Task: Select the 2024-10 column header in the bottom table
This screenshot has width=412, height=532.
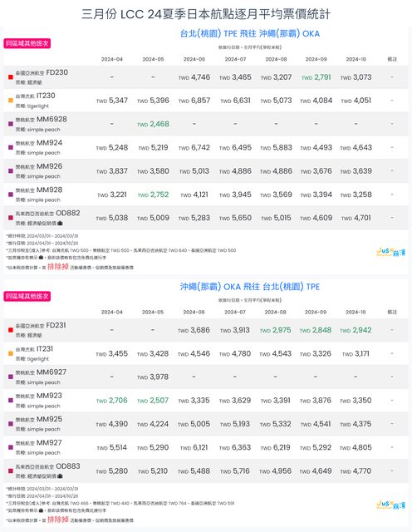Action: [x=356, y=312]
